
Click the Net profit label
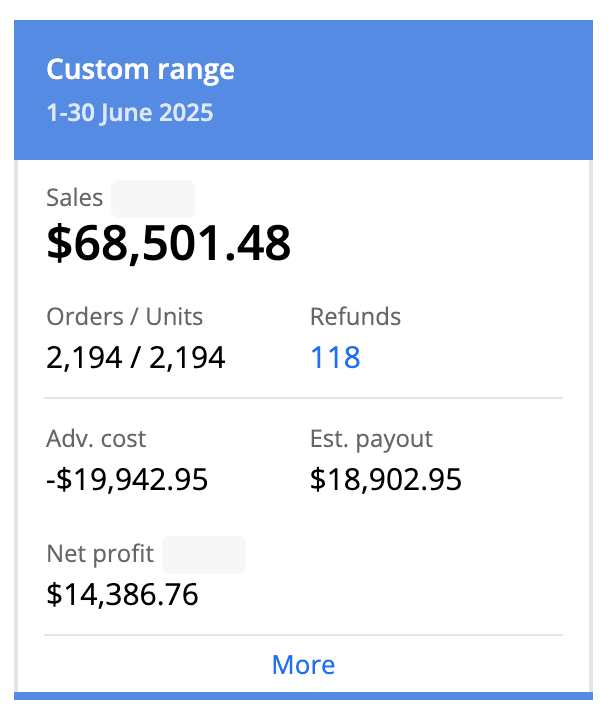(100, 553)
